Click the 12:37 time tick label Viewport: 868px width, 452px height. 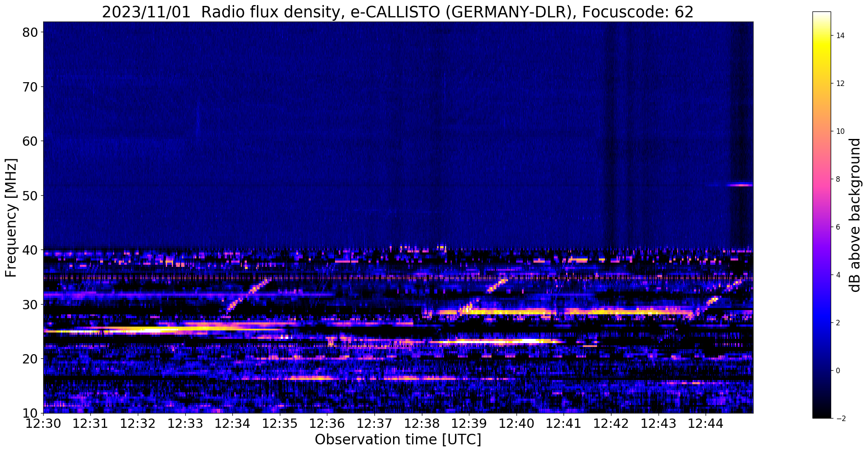coord(374,423)
